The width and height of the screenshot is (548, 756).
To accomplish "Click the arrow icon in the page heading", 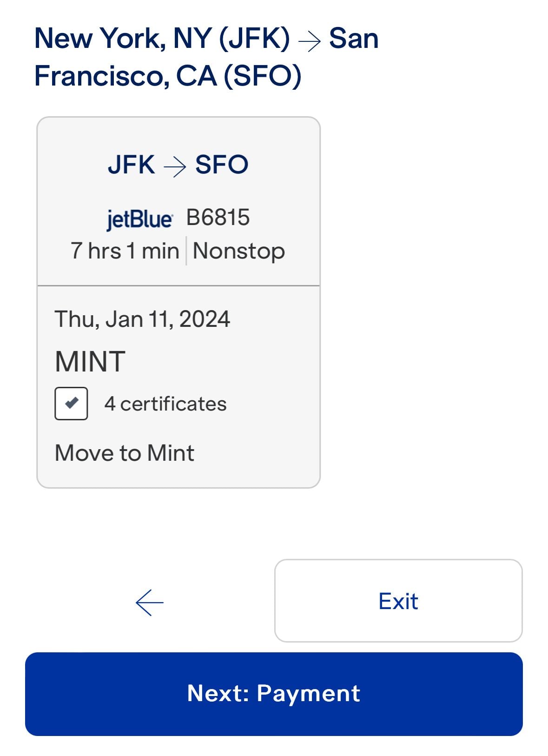I will (x=310, y=41).
